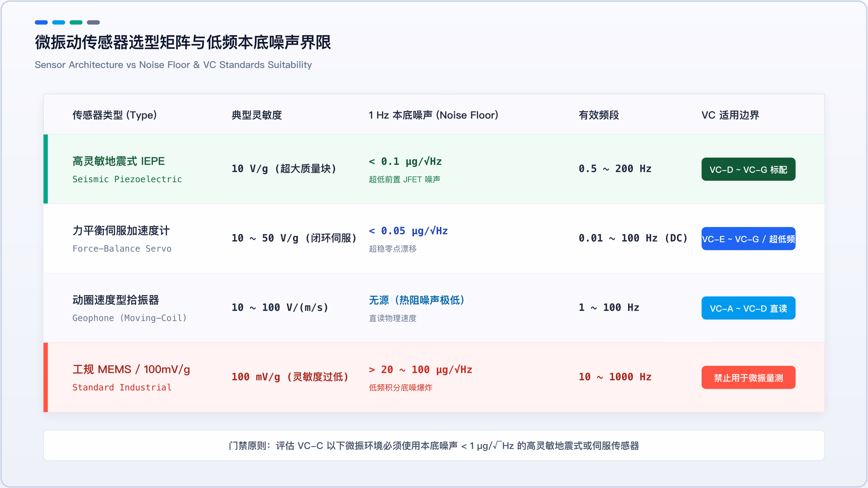Click the < 0.05 μg/√Hz value
This screenshot has height=488, width=868.
pos(408,231)
